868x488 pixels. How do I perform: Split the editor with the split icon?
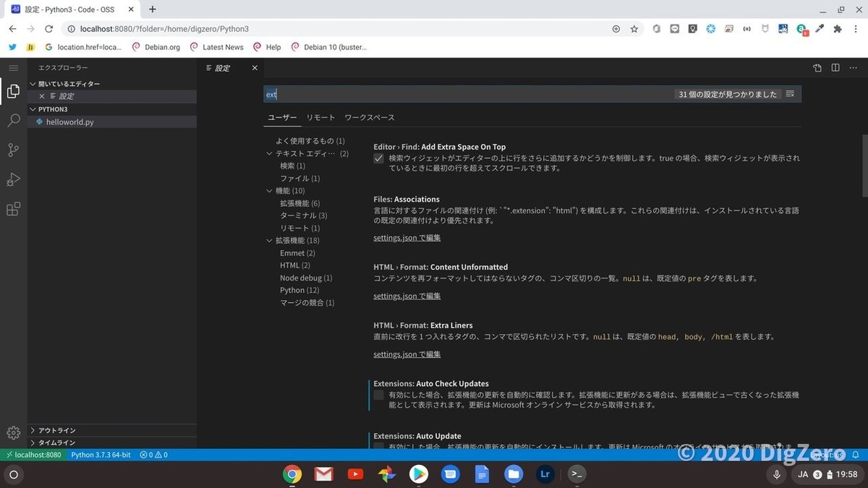(835, 68)
